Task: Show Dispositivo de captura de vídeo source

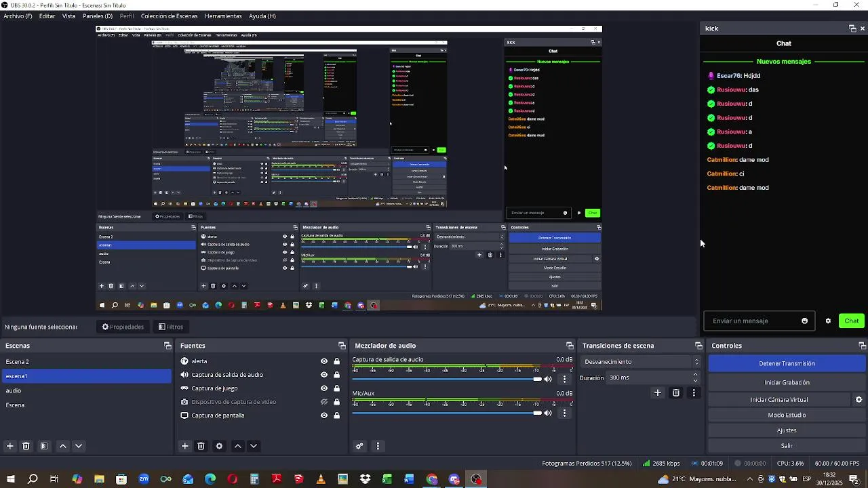Action: (x=324, y=402)
